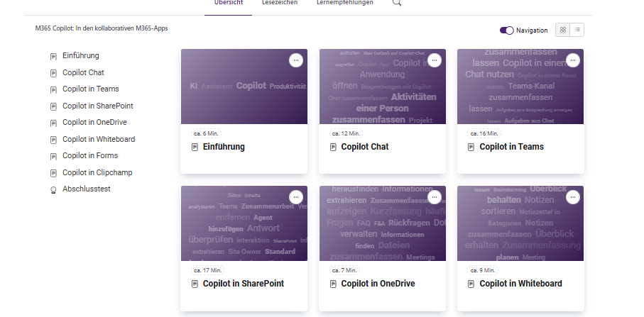Click the Copilot in OneDrive card title
The height and width of the screenshot is (317, 644).
378,284
